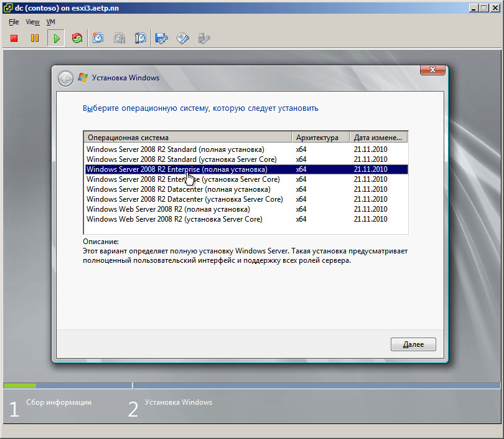
Task: Select Windows Server 2008 R2 Datacenter Server Core
Action: pos(246,199)
